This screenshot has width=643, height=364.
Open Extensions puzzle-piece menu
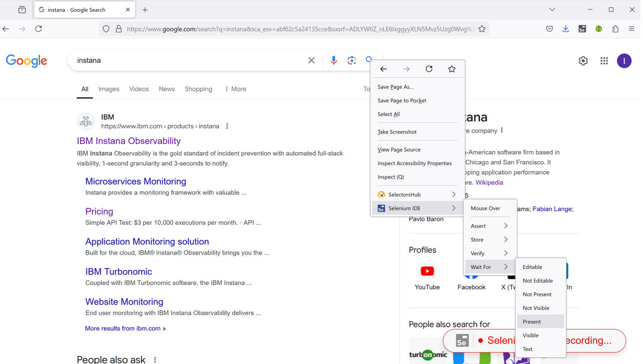click(615, 29)
